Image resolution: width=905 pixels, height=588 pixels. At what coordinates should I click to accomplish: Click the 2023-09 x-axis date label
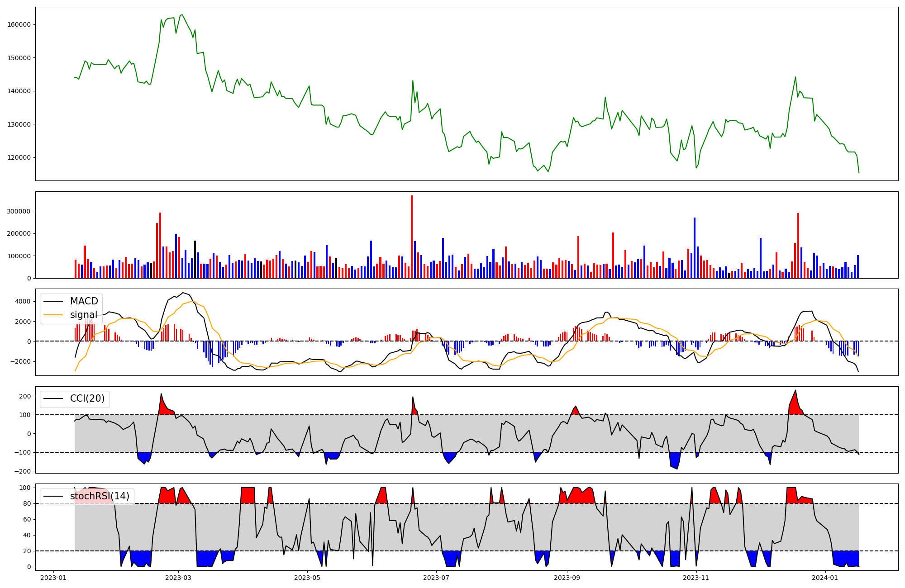(x=567, y=578)
